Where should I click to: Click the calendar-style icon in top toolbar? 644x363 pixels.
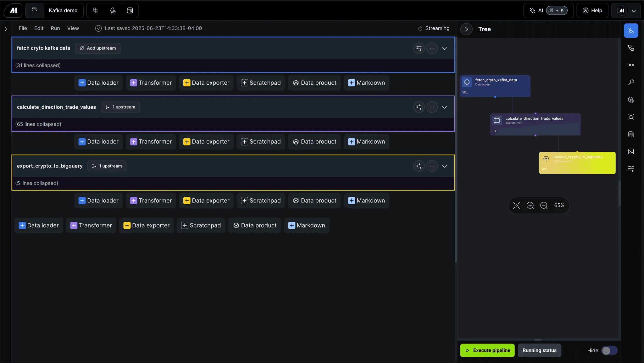pyautogui.click(x=130, y=10)
